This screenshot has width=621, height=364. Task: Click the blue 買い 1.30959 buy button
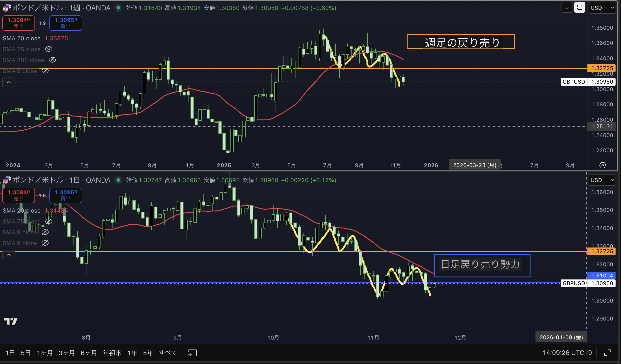pos(66,23)
